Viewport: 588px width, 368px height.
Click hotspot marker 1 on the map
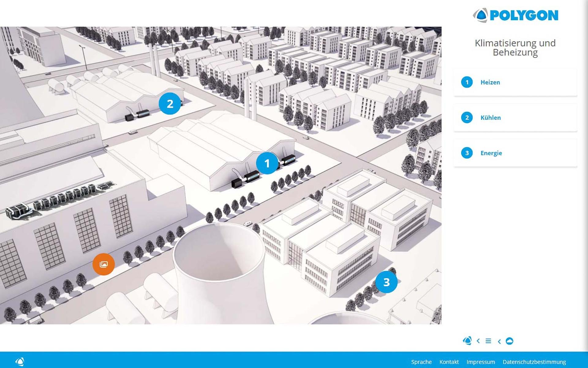click(267, 163)
